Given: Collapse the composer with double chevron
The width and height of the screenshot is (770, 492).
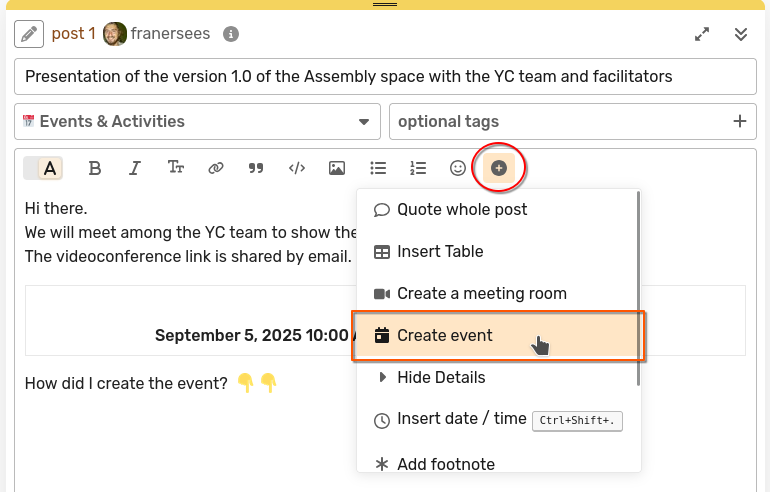Looking at the screenshot, I should 741,34.
